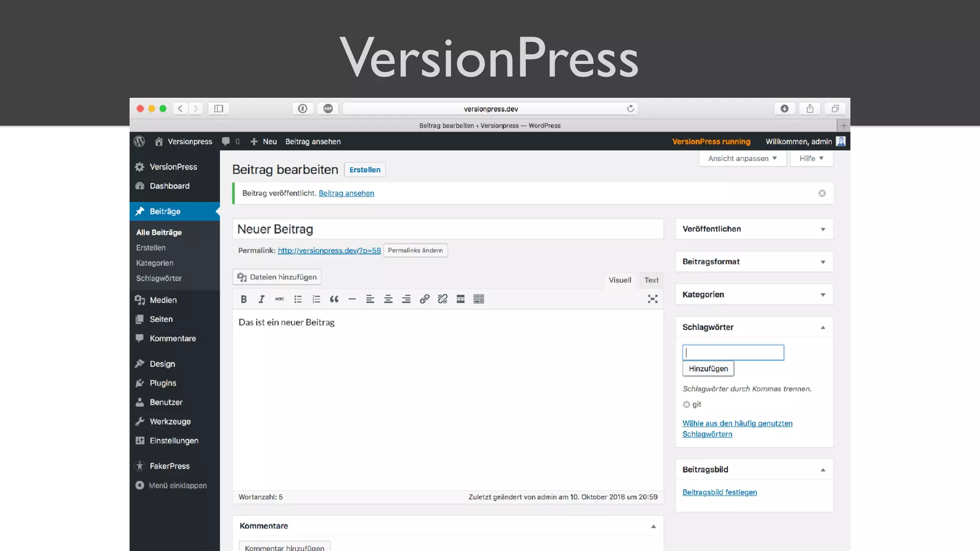
Task: Insert or edit a link
Action: (424, 299)
